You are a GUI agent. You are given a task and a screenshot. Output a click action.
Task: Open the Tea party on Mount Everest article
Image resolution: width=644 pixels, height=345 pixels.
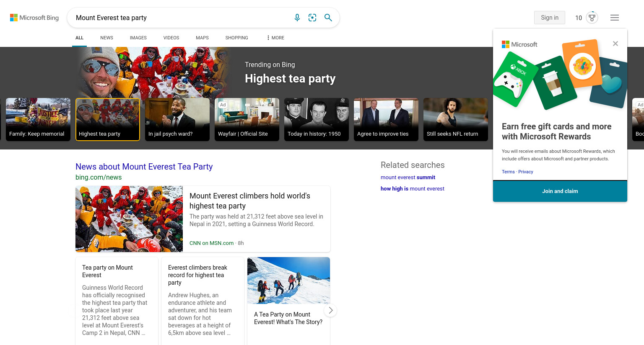(x=117, y=301)
